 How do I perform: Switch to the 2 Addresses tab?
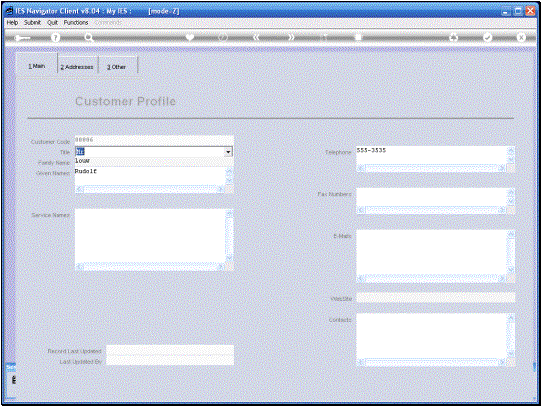[x=77, y=67]
